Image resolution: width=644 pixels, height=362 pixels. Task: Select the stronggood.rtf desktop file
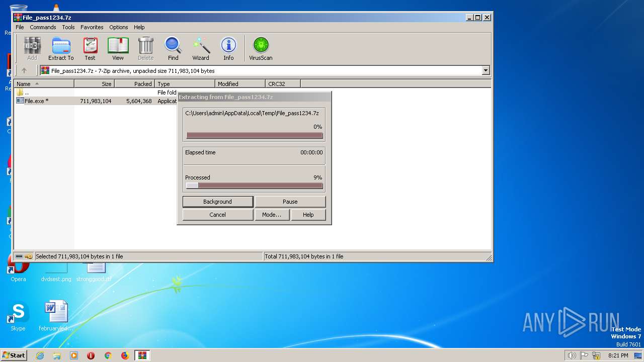tap(94, 271)
